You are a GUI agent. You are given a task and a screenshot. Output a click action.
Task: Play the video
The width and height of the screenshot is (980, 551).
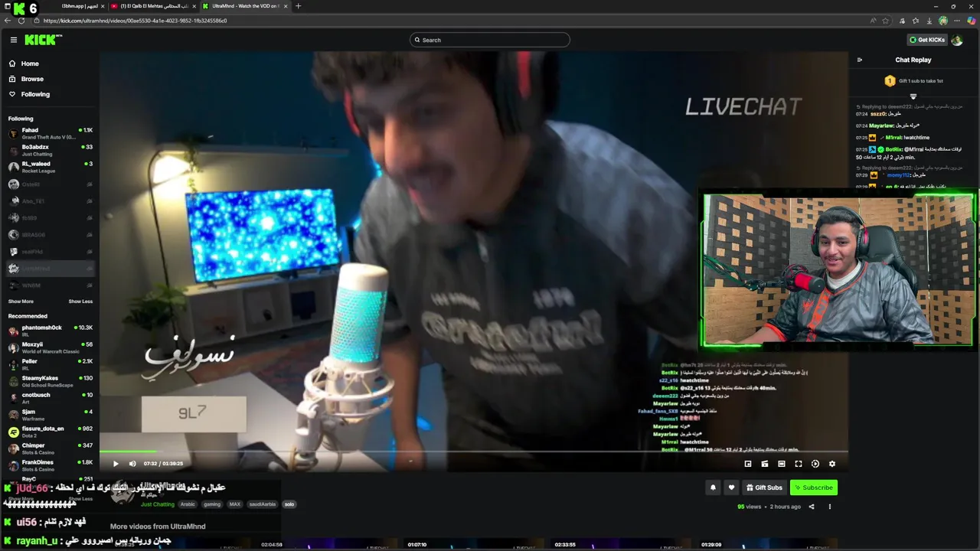coord(116,464)
